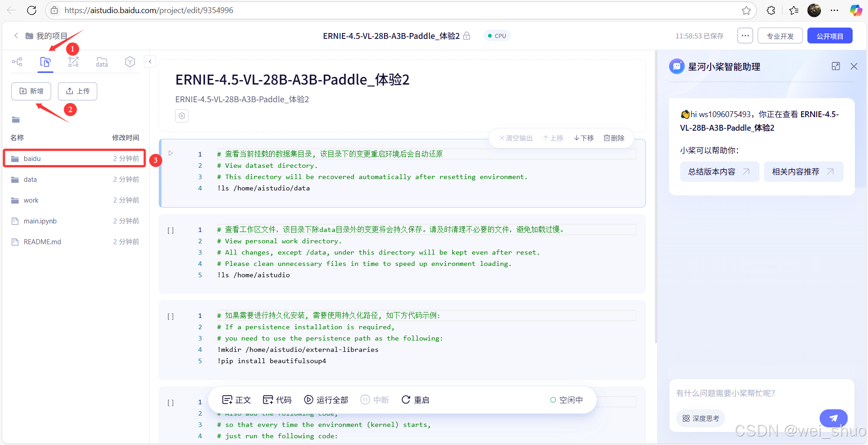Click 运行全部 to run all cells
Viewport: 868px width, 445px height.
pos(326,400)
